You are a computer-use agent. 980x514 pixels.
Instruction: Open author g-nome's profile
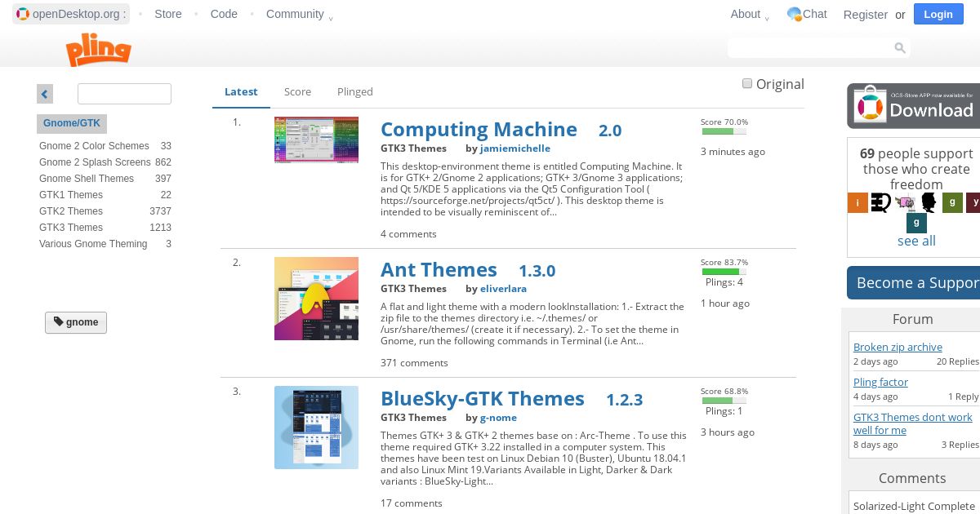[x=498, y=418]
